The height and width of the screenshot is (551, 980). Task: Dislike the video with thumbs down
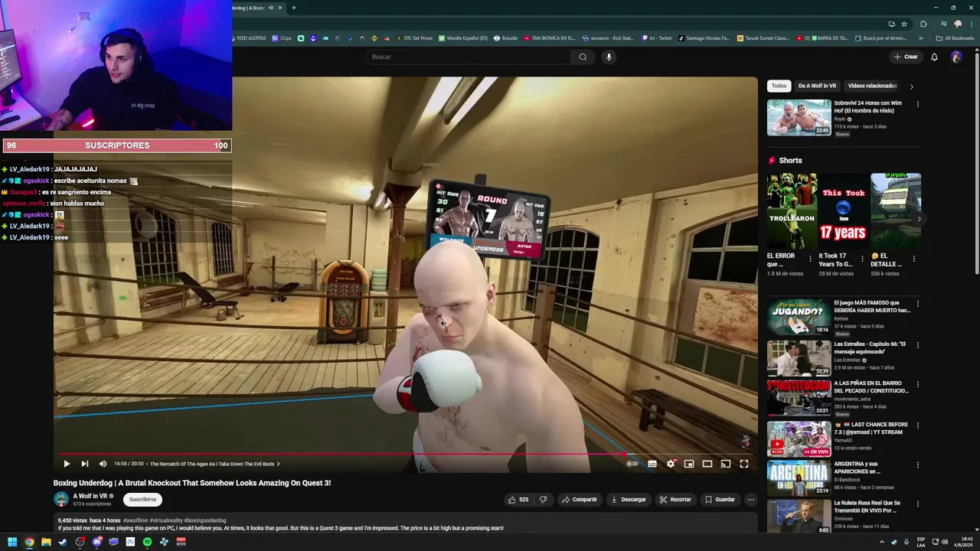click(x=543, y=500)
